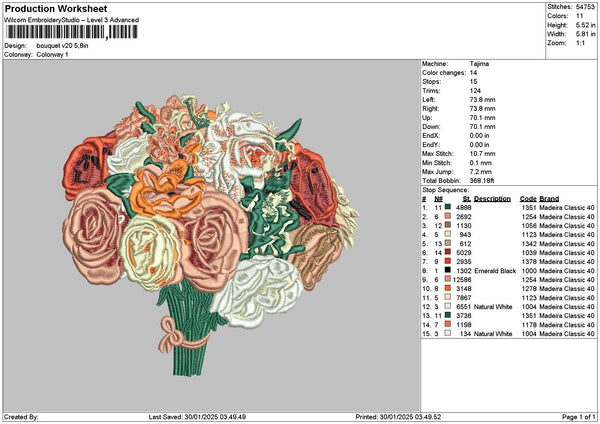Click 'Natural White' in stop 12 row
600x424 pixels.
[493, 307]
